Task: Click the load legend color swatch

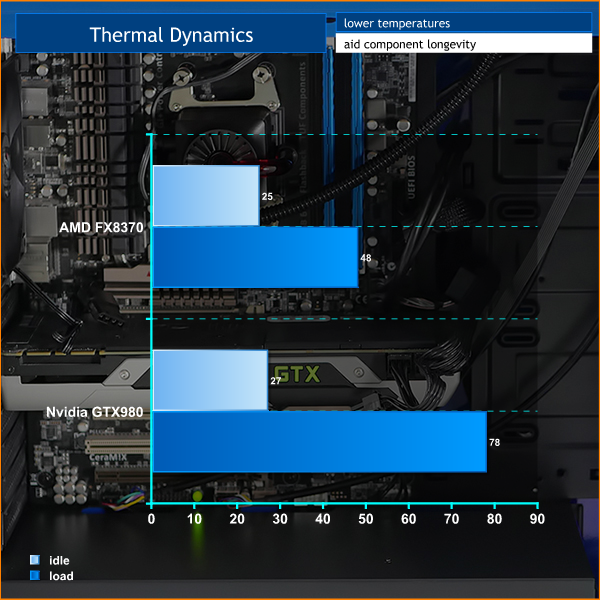Action: point(35,575)
